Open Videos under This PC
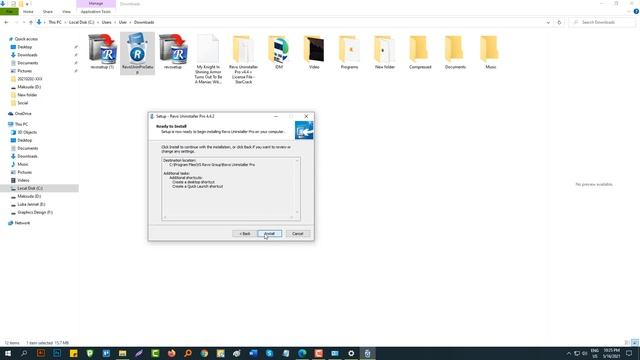Image resolution: width=640 pixels, height=360 pixels. (x=23, y=180)
